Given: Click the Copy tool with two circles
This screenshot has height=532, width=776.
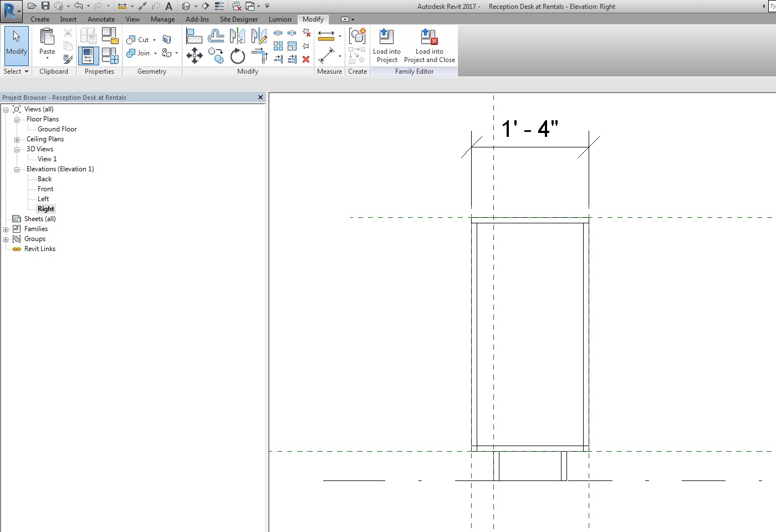Looking at the screenshot, I should (x=216, y=55).
